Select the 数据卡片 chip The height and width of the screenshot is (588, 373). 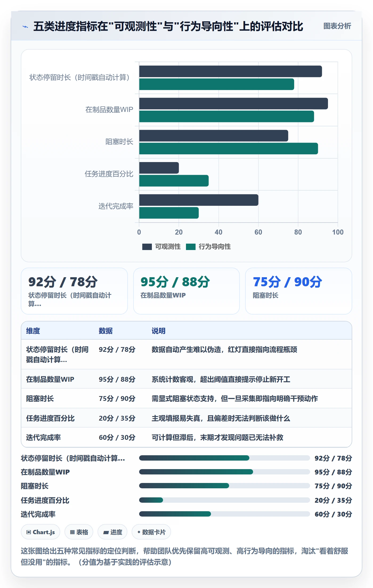[151, 532]
